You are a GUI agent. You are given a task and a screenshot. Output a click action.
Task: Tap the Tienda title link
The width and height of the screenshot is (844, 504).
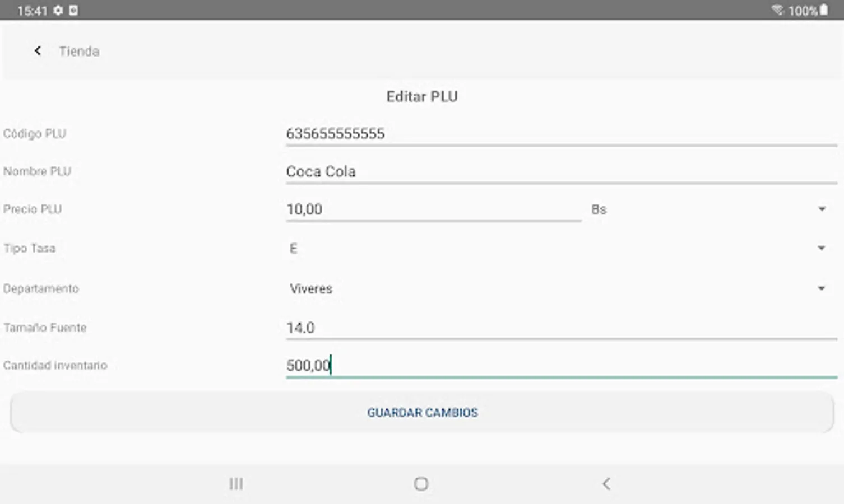[x=78, y=50]
